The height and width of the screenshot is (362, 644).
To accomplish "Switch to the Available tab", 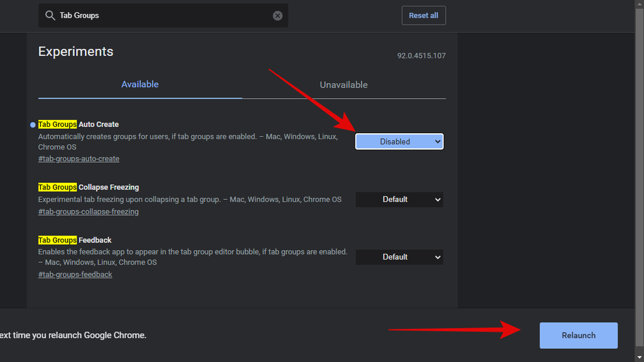I will click(140, 85).
